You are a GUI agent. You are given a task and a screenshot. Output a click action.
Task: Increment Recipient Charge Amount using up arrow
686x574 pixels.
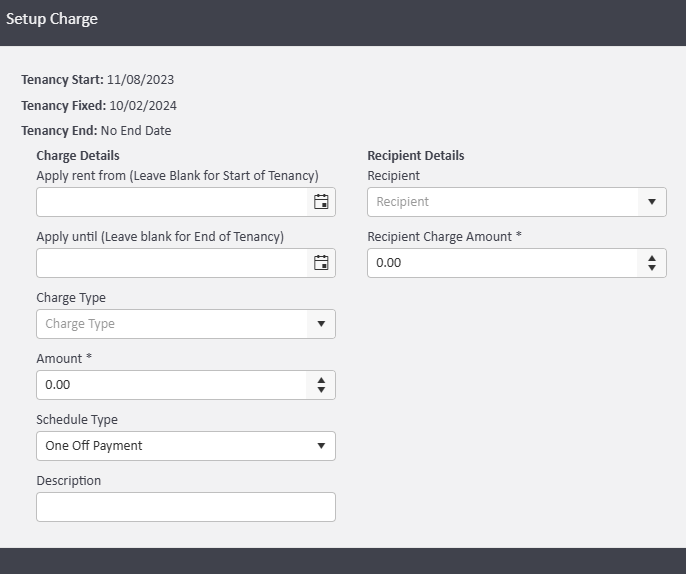click(652, 258)
